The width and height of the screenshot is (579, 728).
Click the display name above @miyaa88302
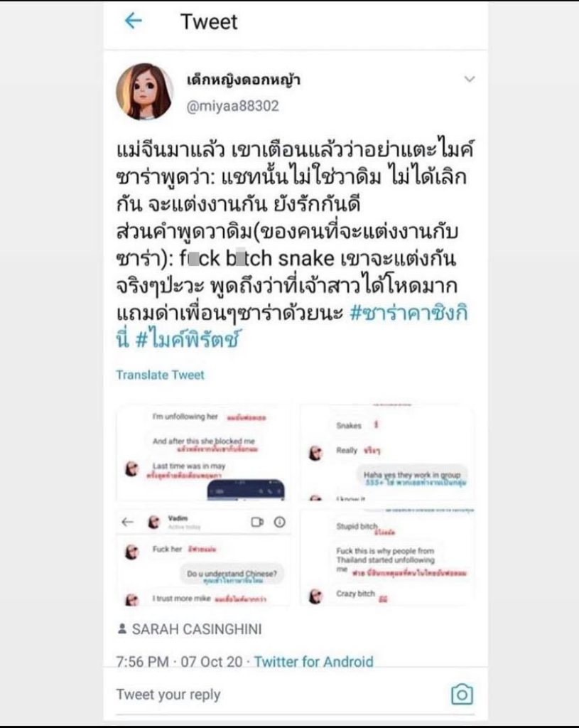pos(244,80)
